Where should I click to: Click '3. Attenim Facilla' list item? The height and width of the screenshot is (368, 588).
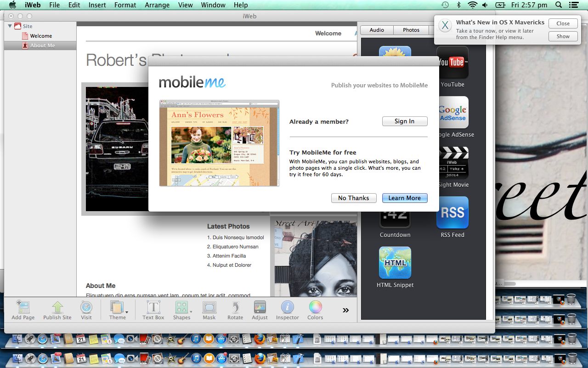(x=226, y=256)
